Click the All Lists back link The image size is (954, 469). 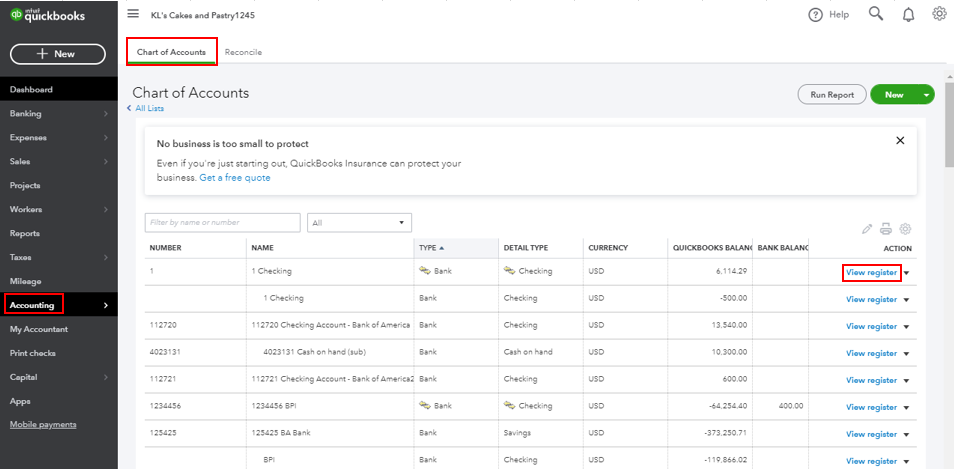(145, 108)
